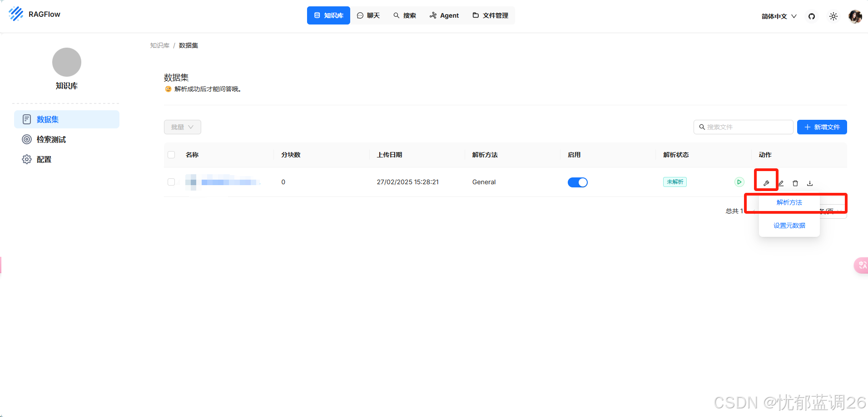Open the 简体中文 language dropdown

(x=779, y=16)
